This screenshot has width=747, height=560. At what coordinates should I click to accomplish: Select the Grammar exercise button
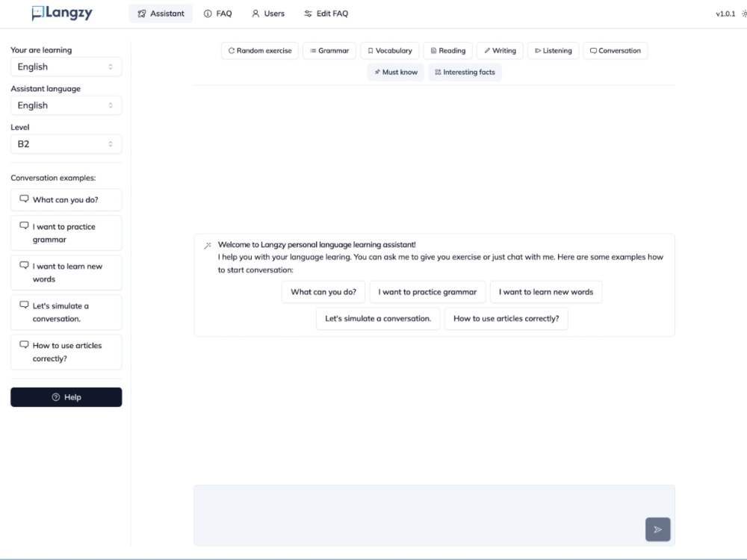pos(329,51)
